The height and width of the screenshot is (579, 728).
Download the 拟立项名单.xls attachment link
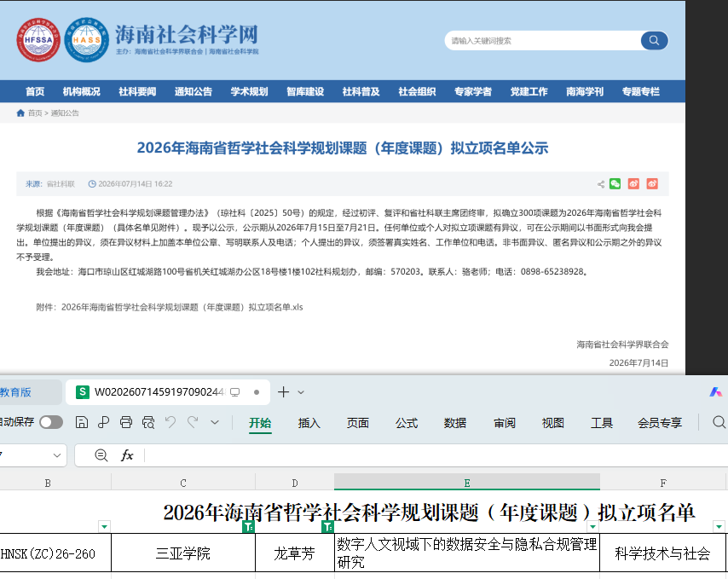click(182, 307)
